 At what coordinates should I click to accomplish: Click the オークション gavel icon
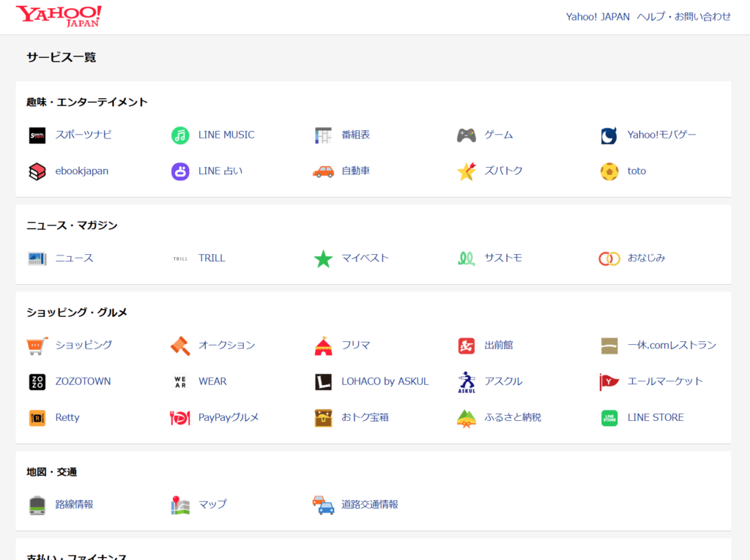click(180, 346)
